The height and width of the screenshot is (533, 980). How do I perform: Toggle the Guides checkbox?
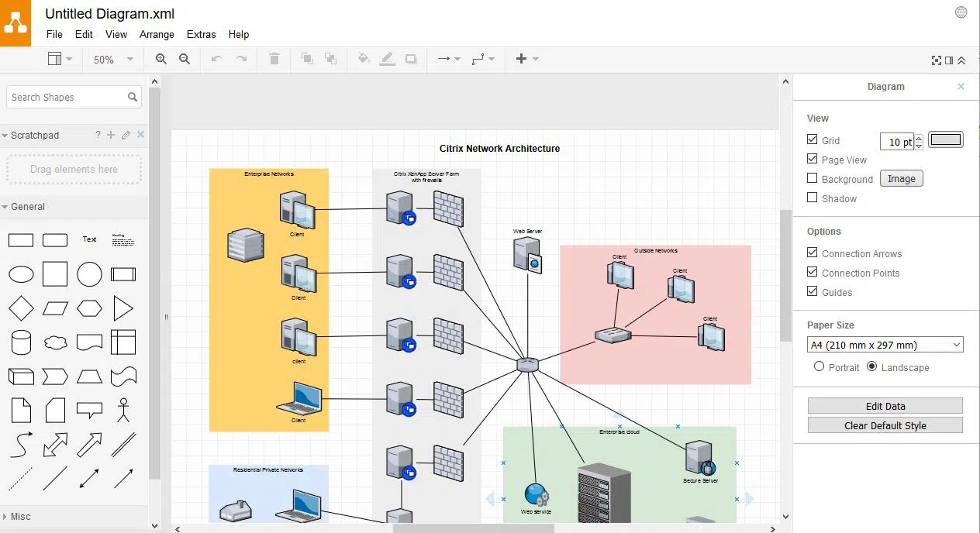click(813, 291)
